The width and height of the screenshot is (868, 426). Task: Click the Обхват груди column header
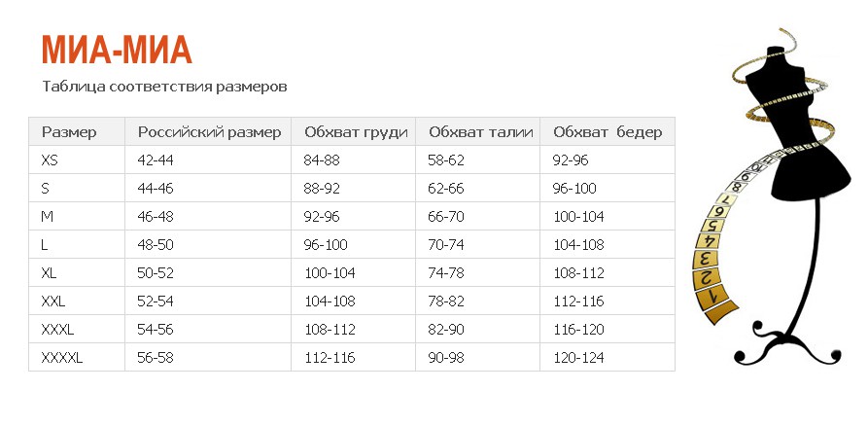pyautogui.click(x=356, y=133)
